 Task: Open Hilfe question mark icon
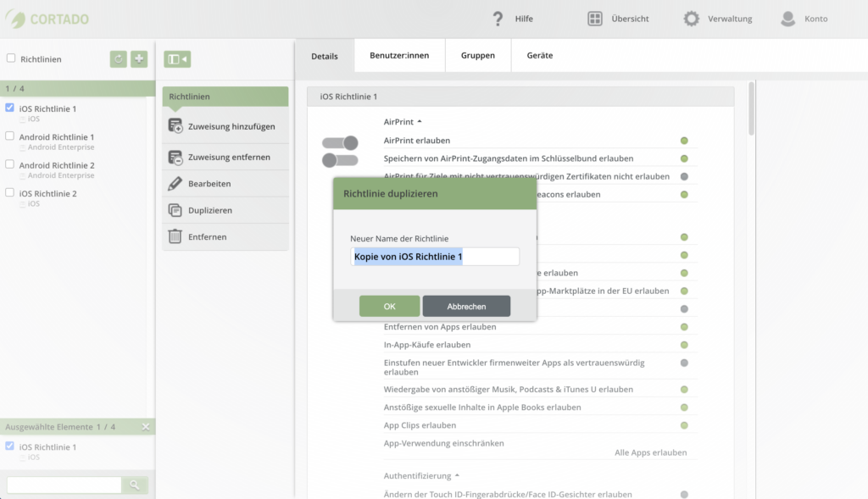point(498,19)
